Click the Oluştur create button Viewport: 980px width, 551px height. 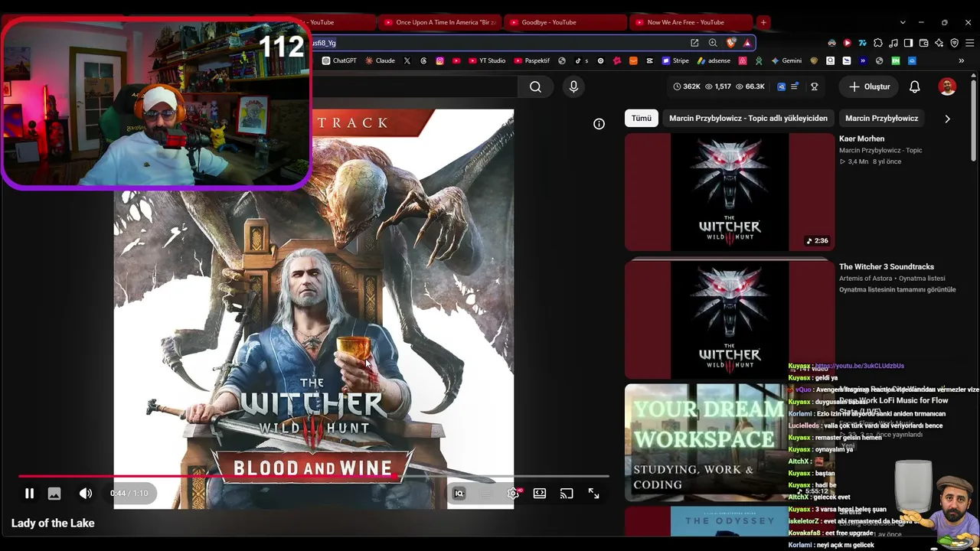[870, 86]
